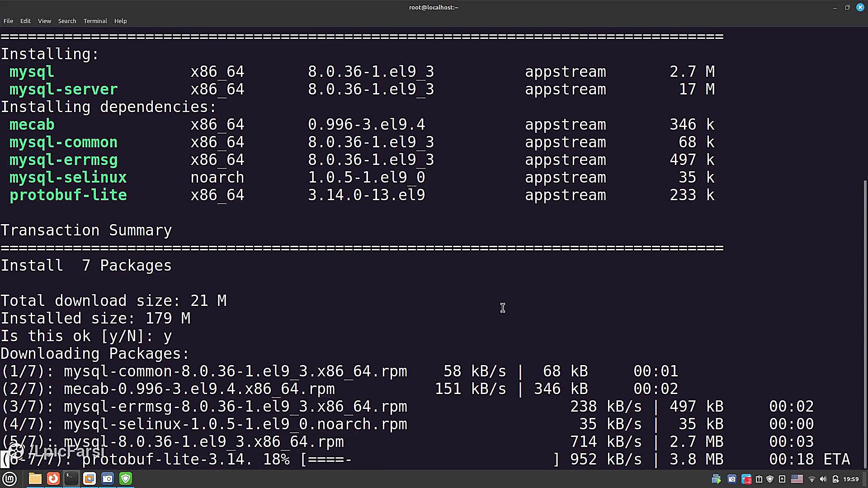Viewport: 868px width, 488px height.
Task: Click the (1/7) mysql-common rpm download line
Action: [x=339, y=371]
